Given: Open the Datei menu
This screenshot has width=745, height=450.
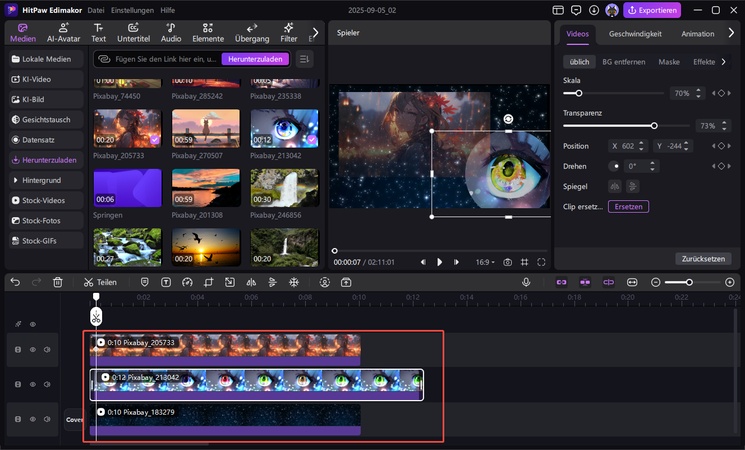Looking at the screenshot, I should coord(96,10).
